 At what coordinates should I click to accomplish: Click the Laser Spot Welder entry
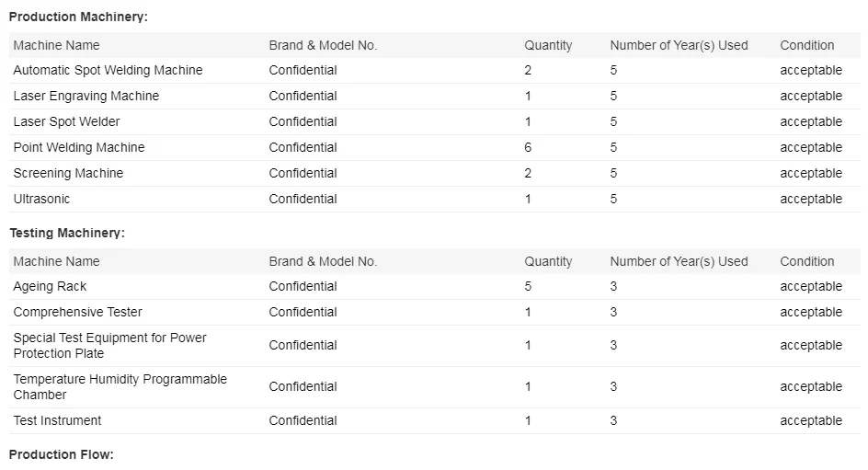click(x=66, y=122)
